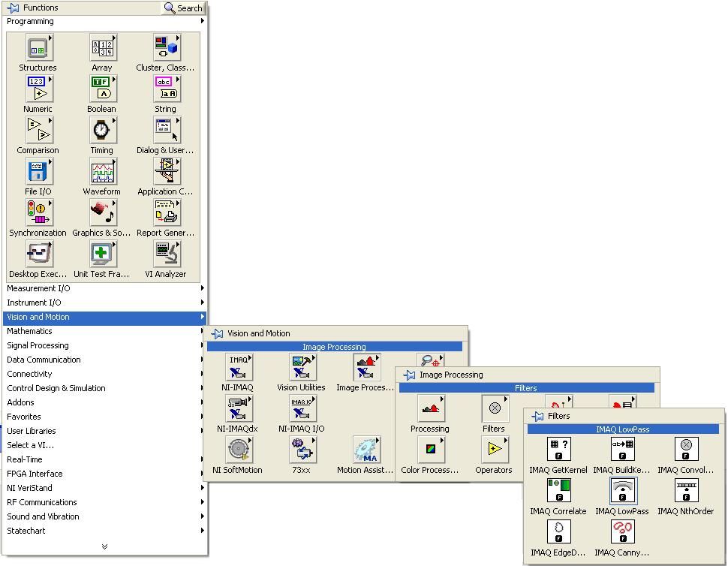The image size is (728, 566).
Task: Select the IMAQ BuildKernel VI
Action: pos(623,450)
